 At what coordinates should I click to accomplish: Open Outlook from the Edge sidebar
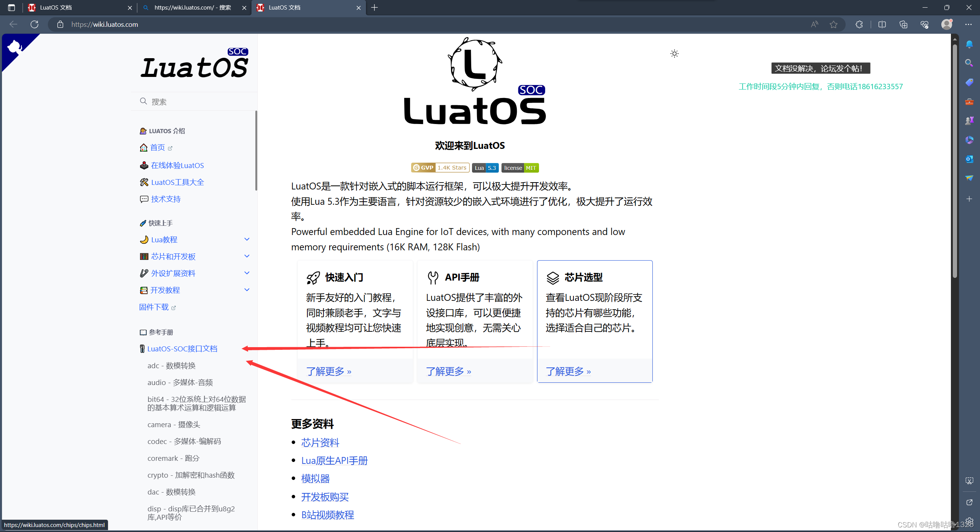(969, 159)
